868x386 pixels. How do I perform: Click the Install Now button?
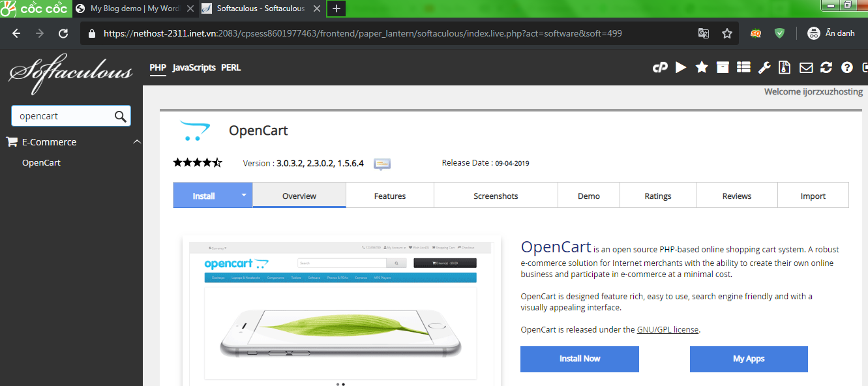(580, 359)
